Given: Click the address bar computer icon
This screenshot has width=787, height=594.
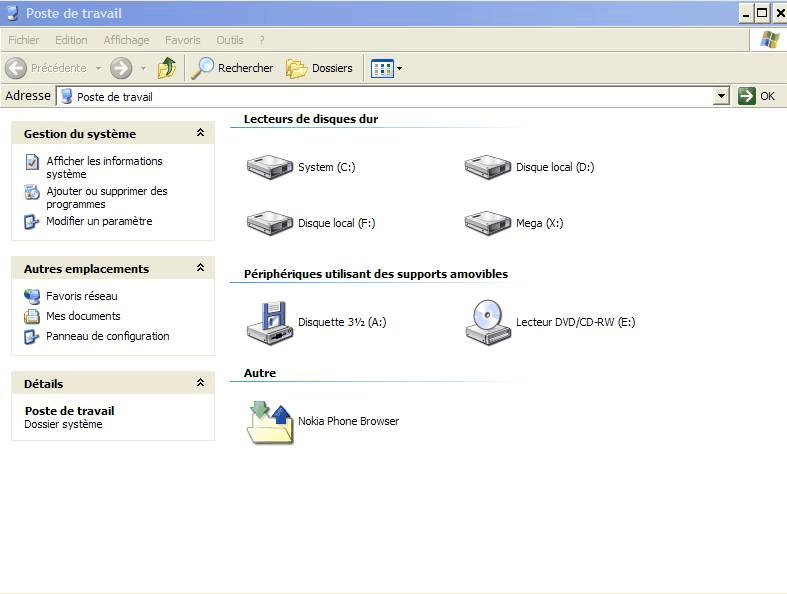Looking at the screenshot, I should click(66, 96).
